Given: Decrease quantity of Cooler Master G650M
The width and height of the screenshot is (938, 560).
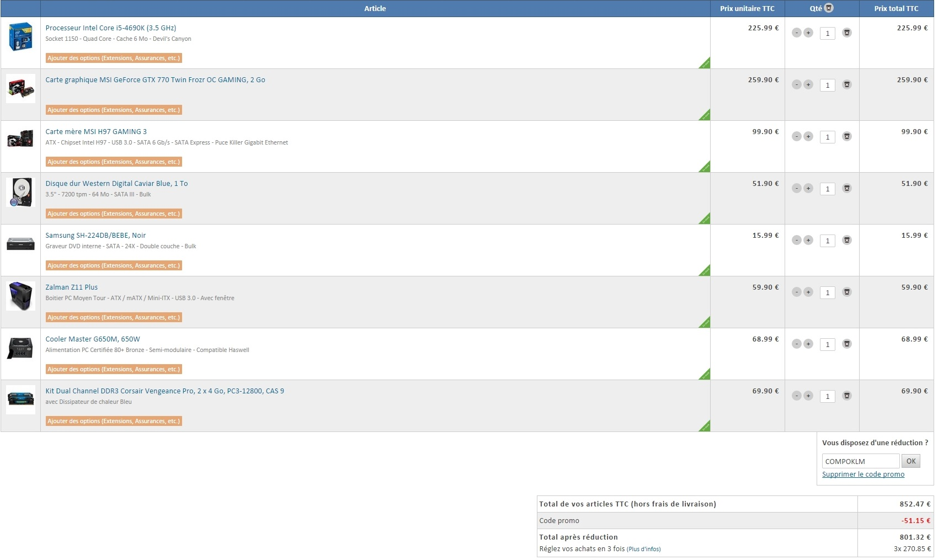Looking at the screenshot, I should pos(796,344).
